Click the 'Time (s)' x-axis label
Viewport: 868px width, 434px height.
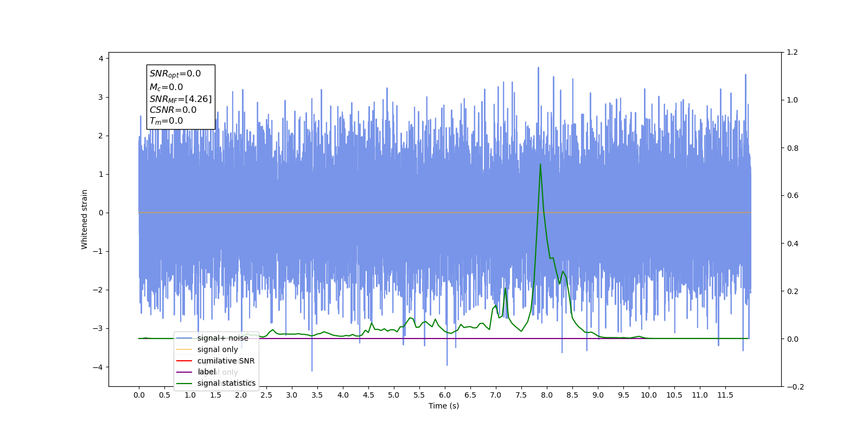point(444,406)
